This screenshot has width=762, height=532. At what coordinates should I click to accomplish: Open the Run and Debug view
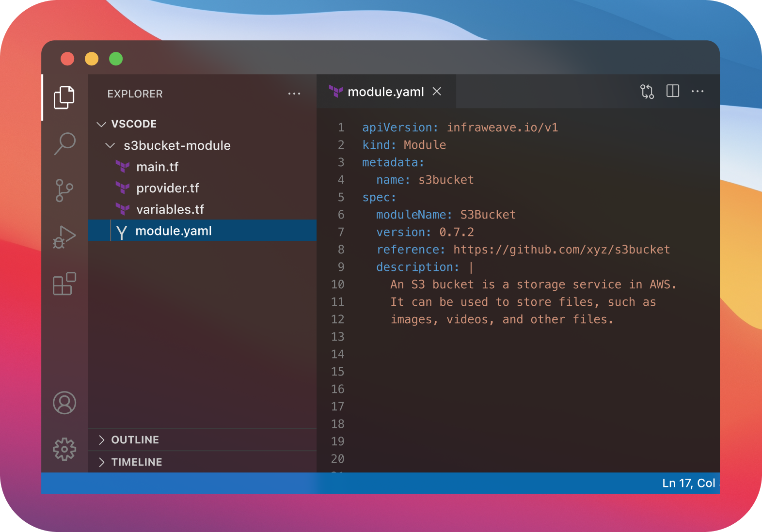click(x=64, y=237)
